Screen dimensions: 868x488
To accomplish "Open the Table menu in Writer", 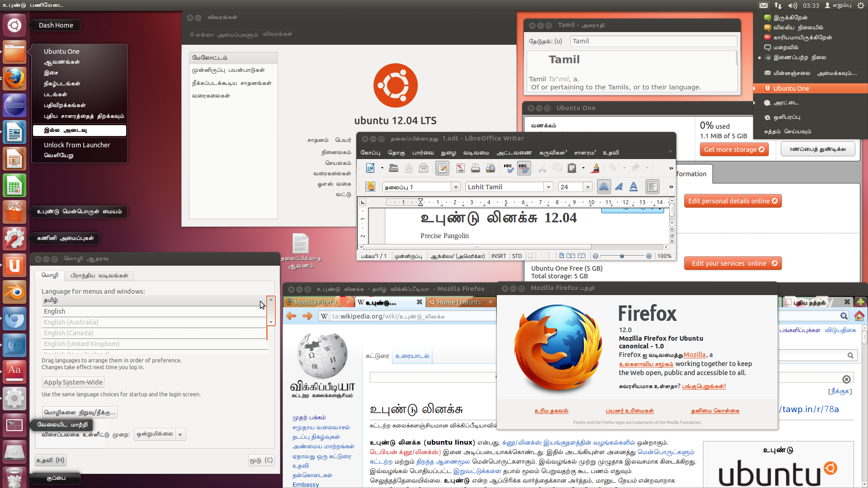I will coord(514,153).
